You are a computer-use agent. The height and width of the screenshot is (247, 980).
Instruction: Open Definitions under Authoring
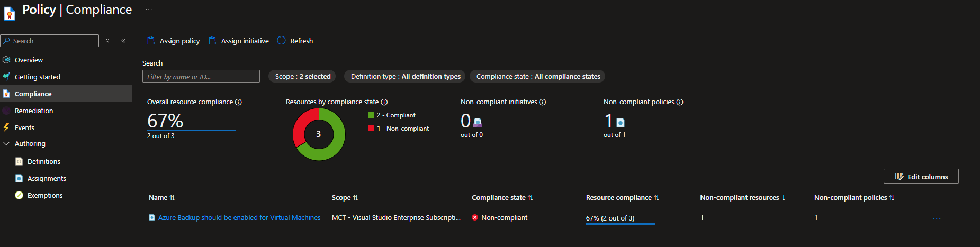(x=44, y=161)
